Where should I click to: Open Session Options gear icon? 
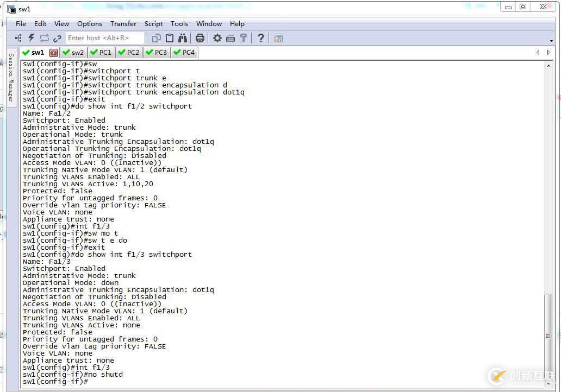pyautogui.click(x=217, y=38)
